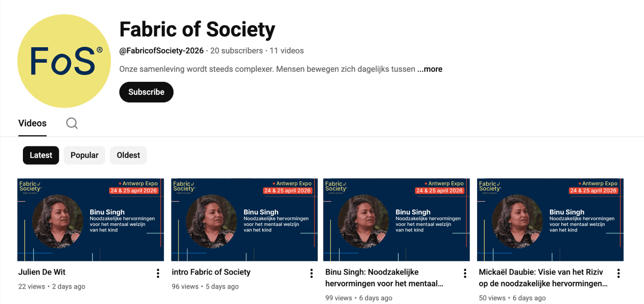The height and width of the screenshot is (304, 644).
Task: Switch to the Videos tab
Action: (32, 123)
